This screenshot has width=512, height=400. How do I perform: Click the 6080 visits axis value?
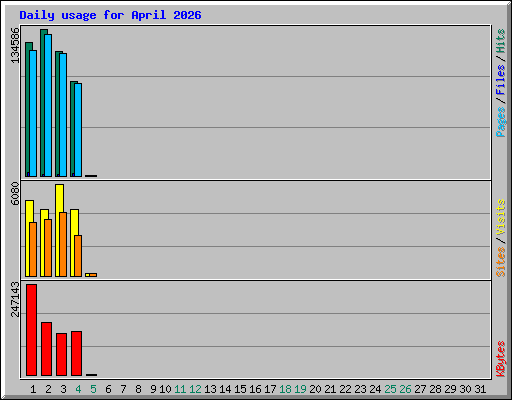(x=15, y=193)
